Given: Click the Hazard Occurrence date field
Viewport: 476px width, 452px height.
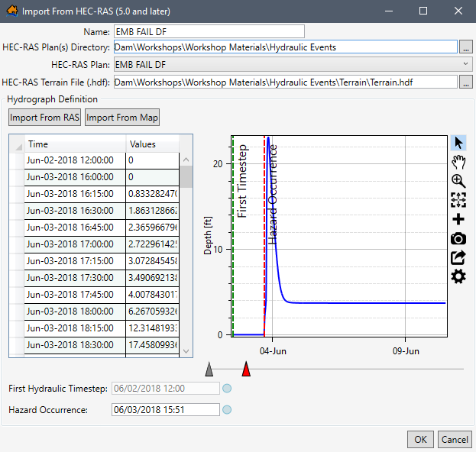Looking at the screenshot, I should [x=166, y=409].
